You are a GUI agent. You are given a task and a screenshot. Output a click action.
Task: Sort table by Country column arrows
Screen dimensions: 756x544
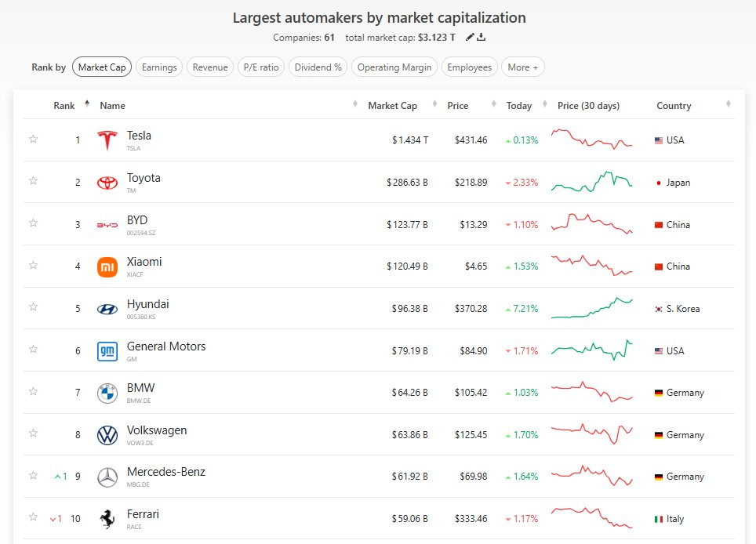point(728,105)
